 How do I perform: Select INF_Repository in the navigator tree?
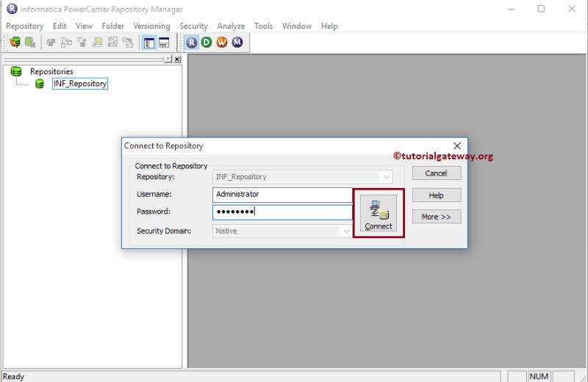click(80, 84)
